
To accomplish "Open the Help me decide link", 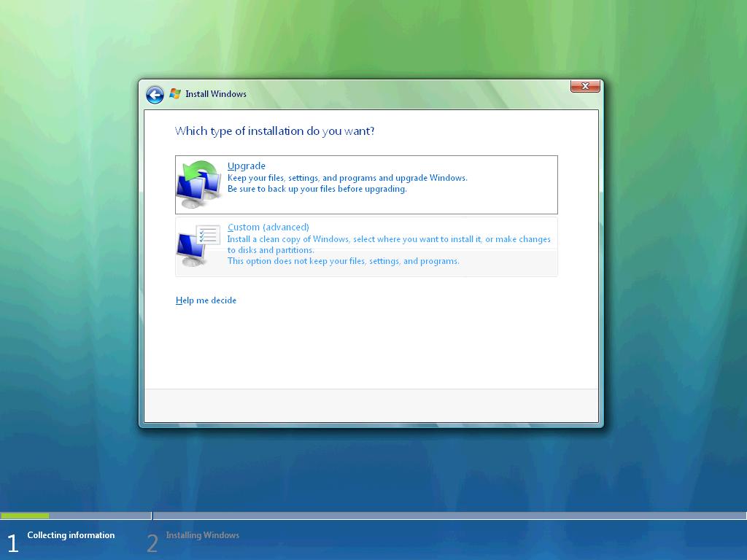I will pyautogui.click(x=206, y=300).
